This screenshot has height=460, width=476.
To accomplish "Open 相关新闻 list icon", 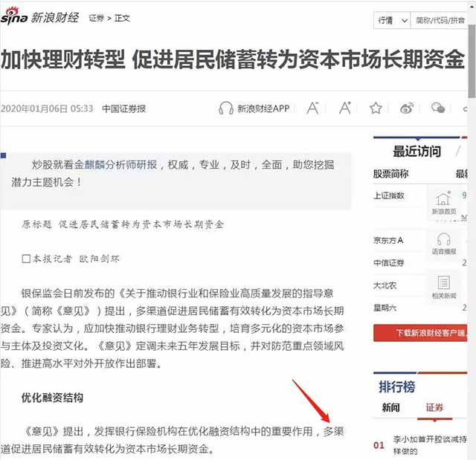I will click(443, 287).
